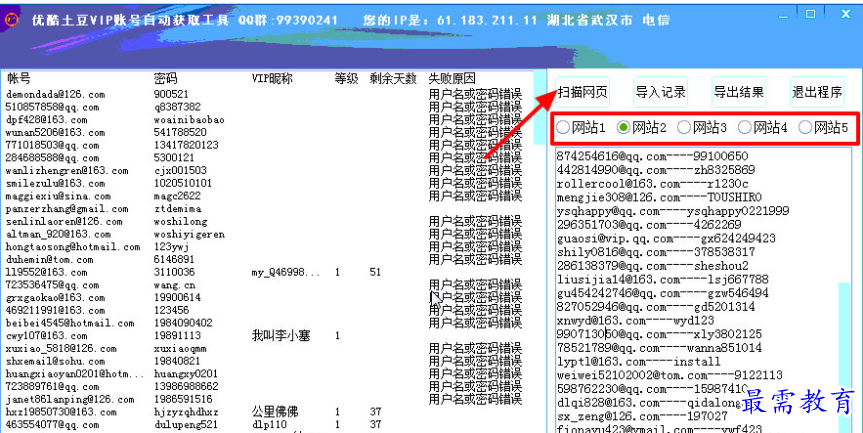The height and width of the screenshot is (433, 863).
Task: Click the 剩余天数 column header
Action: coord(393,79)
